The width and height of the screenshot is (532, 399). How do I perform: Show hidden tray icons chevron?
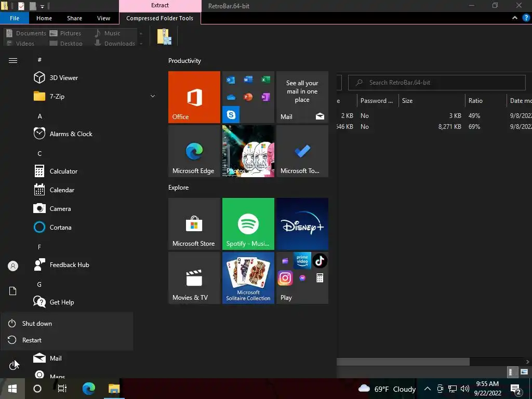(428, 389)
